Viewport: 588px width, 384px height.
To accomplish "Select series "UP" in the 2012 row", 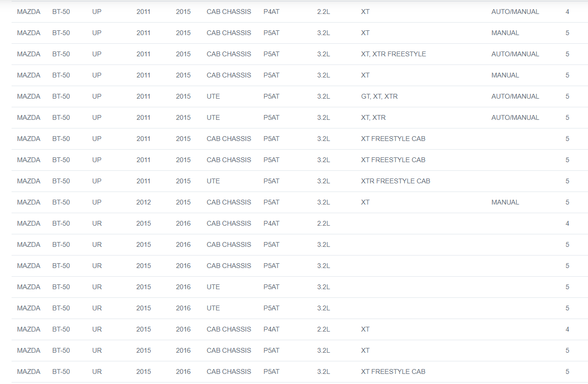I will (x=97, y=202).
